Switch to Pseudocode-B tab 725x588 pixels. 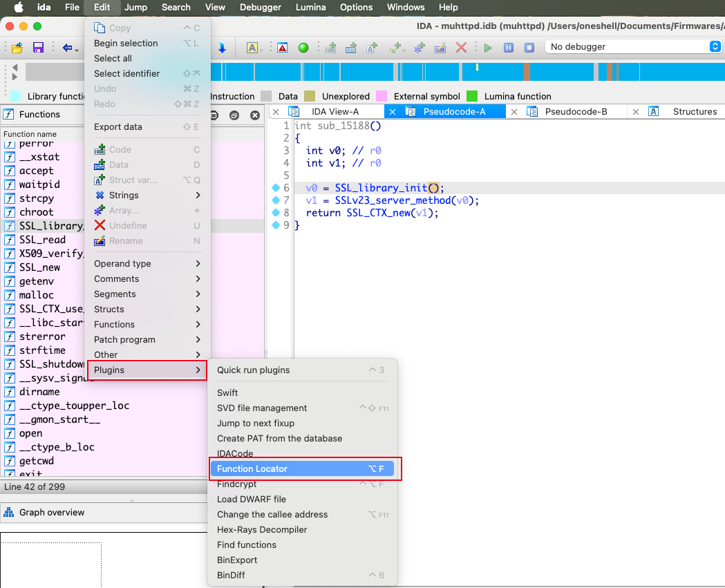[576, 111]
